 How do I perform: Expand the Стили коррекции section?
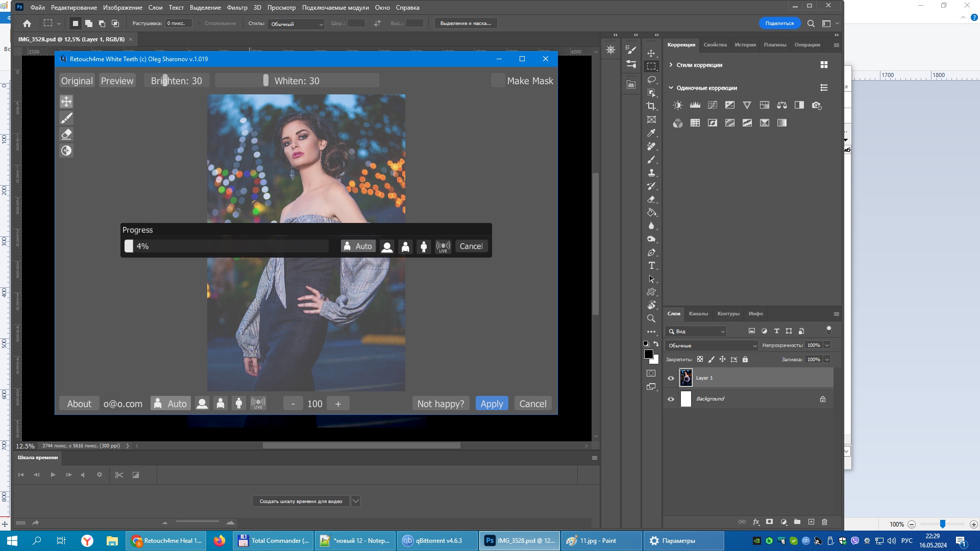pyautogui.click(x=671, y=65)
